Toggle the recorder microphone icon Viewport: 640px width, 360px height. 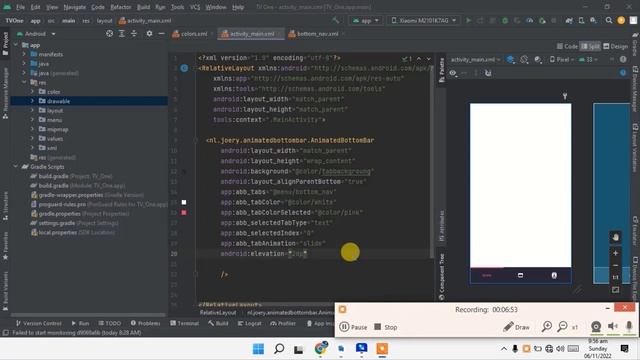(629, 326)
